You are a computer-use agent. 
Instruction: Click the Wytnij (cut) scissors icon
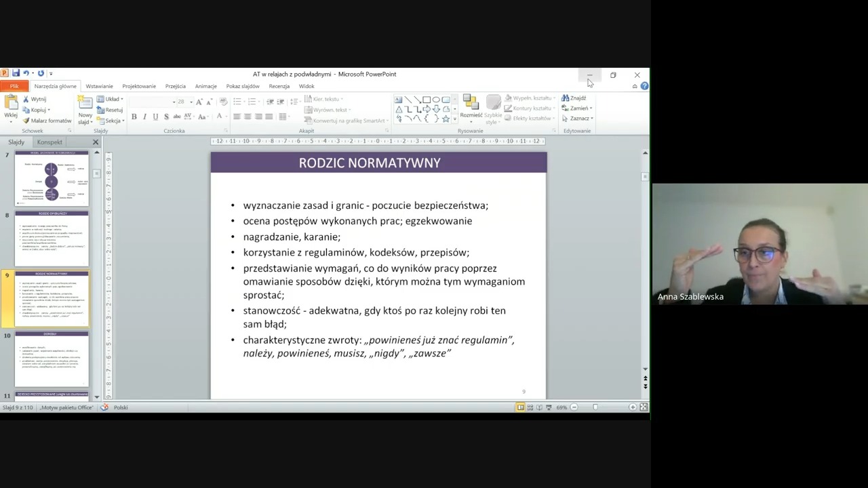(x=26, y=99)
